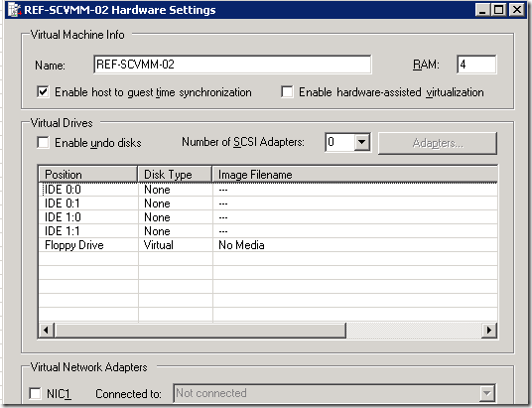Check the NIC1 network adapter box
The width and height of the screenshot is (532, 408).
pos(36,394)
